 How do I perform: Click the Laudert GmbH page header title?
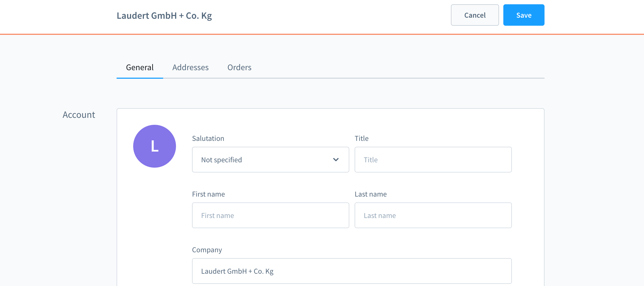[x=164, y=16]
